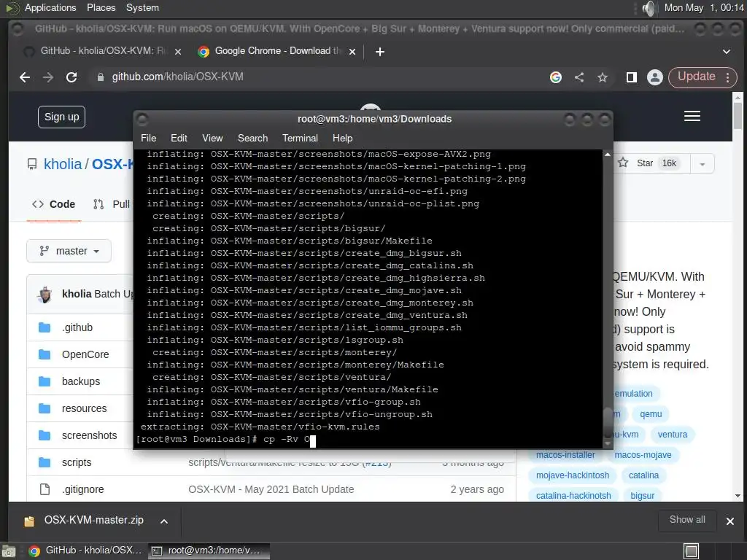Click the screenshots folder icon

44,435
